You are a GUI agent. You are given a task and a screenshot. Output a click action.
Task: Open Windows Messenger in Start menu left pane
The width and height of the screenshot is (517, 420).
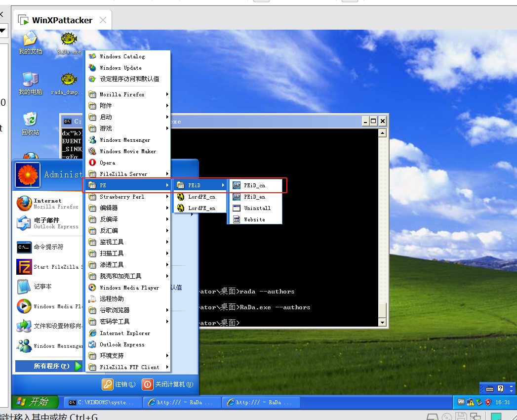[49, 346]
